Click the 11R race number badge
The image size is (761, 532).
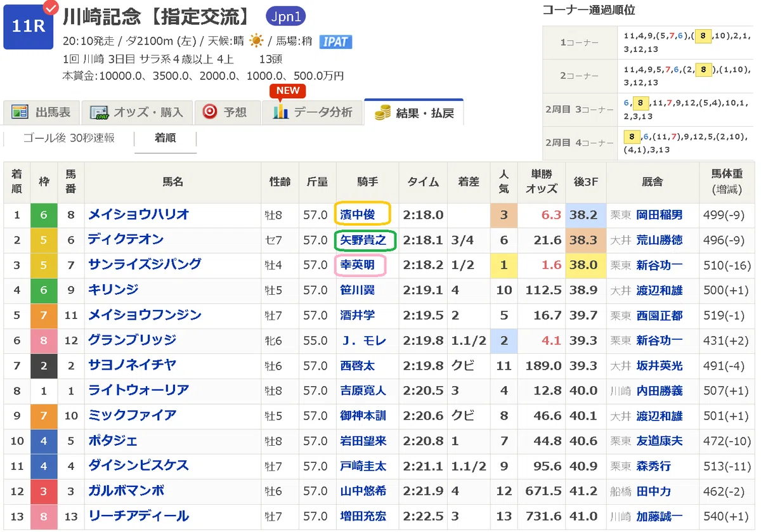[x=28, y=25]
